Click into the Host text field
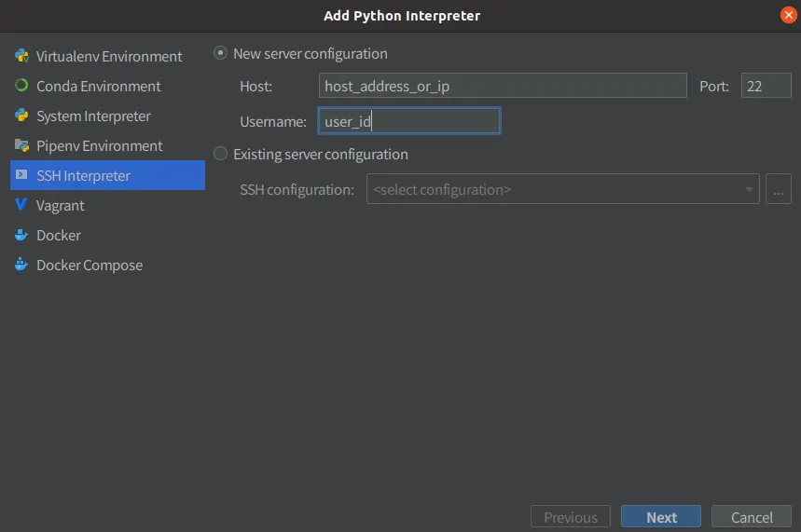This screenshot has height=532, width=801. (502, 86)
